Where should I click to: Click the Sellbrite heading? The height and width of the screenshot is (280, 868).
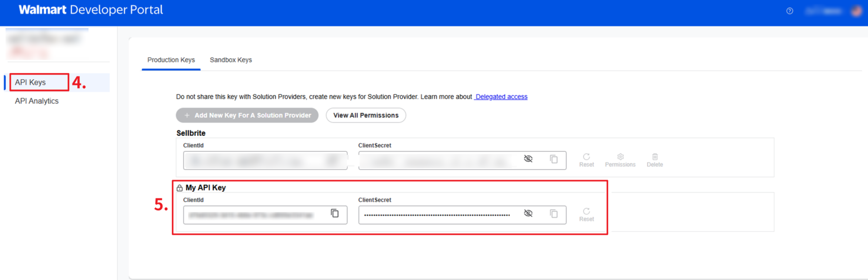tap(191, 133)
